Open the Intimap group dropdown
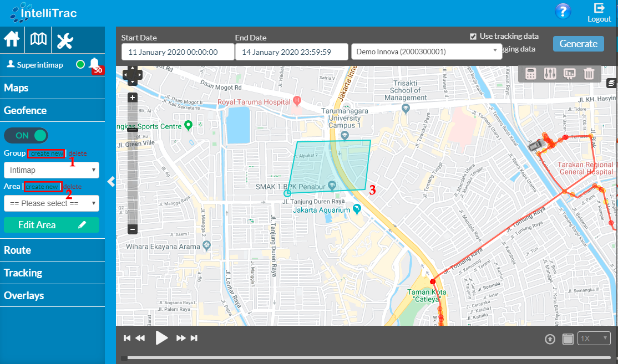This screenshot has height=364, width=618. click(52, 170)
